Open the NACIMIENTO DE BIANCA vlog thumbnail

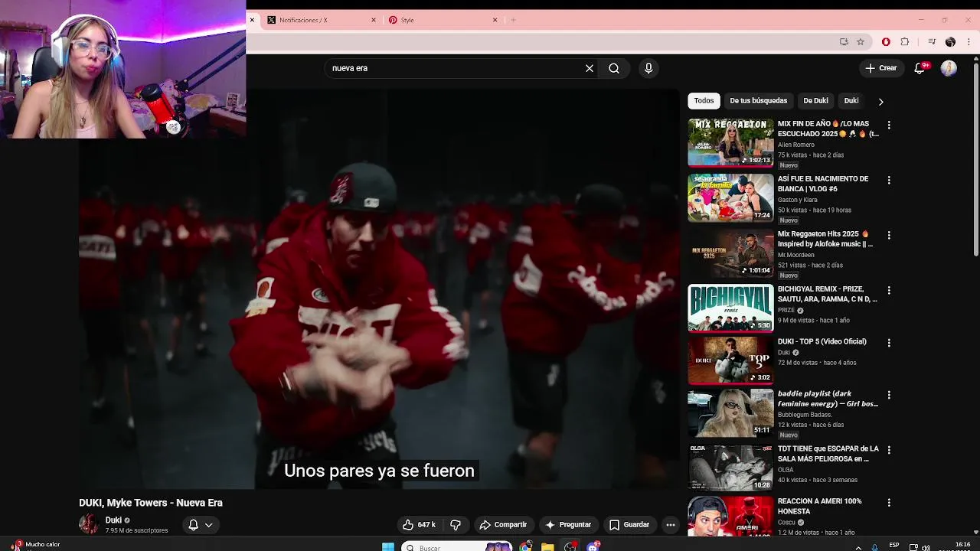coord(730,197)
